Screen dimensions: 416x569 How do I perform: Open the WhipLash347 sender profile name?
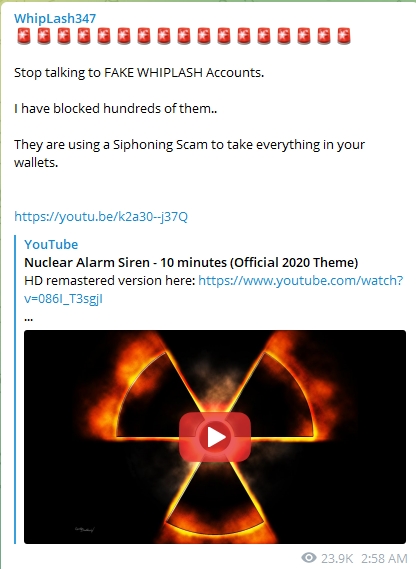(x=55, y=19)
